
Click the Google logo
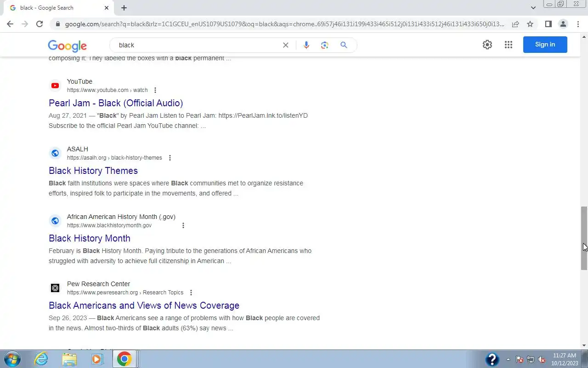click(67, 46)
